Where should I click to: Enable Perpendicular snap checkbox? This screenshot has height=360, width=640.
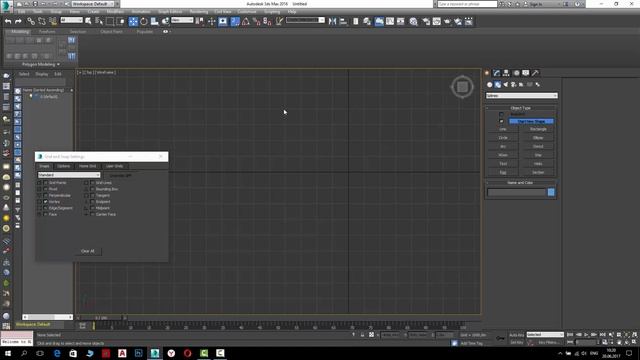coord(46,196)
